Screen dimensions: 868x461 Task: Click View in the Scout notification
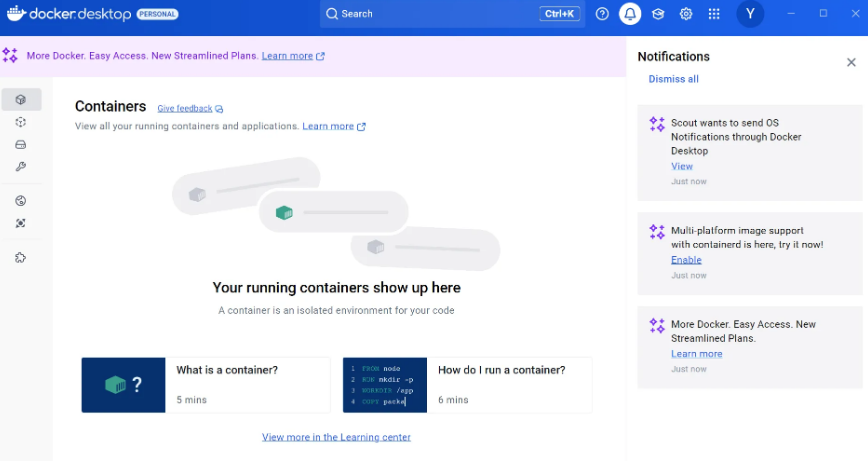coord(681,166)
